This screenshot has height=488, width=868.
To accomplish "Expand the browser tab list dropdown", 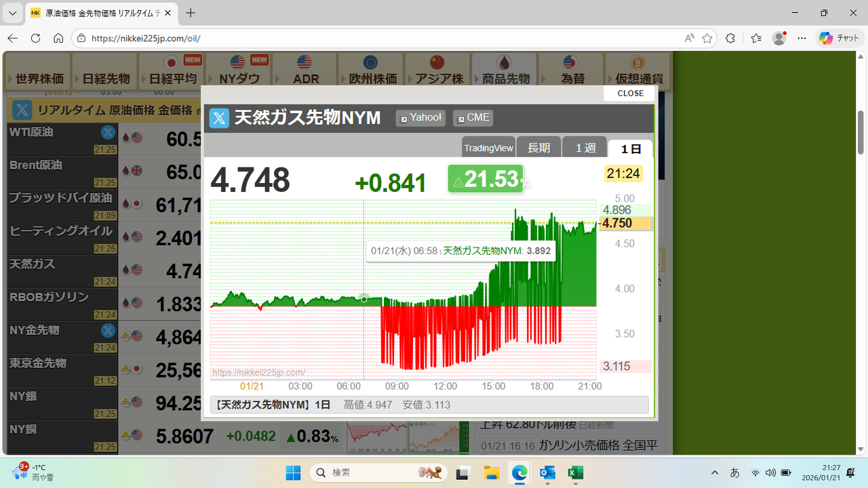I will 12,13.
